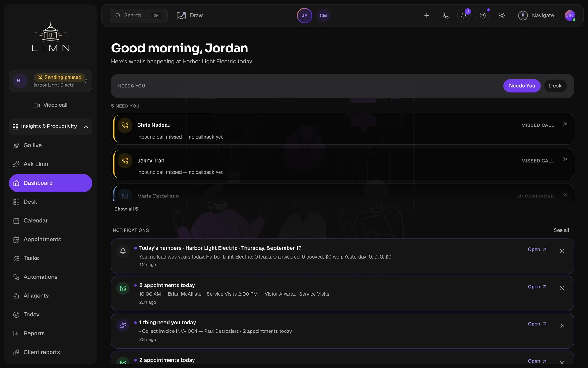Collapse Insights & Productivity section
The height and width of the screenshot is (368, 588).
[x=51, y=126]
